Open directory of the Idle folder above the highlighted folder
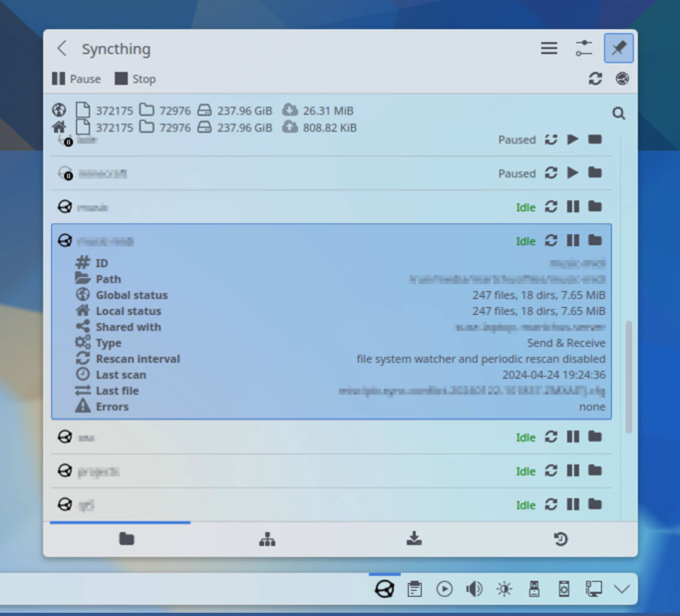Viewport: 680px width, 616px height. pyautogui.click(x=595, y=206)
